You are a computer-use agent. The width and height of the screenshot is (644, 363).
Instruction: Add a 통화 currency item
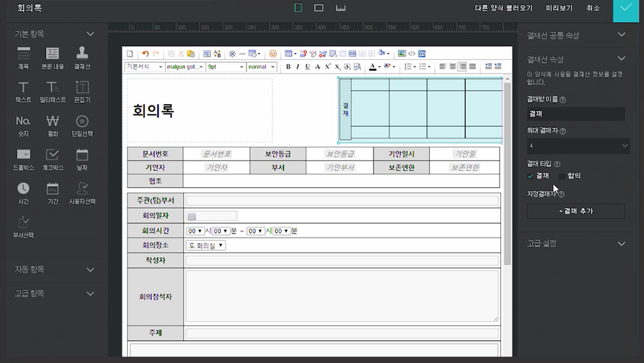click(x=52, y=126)
